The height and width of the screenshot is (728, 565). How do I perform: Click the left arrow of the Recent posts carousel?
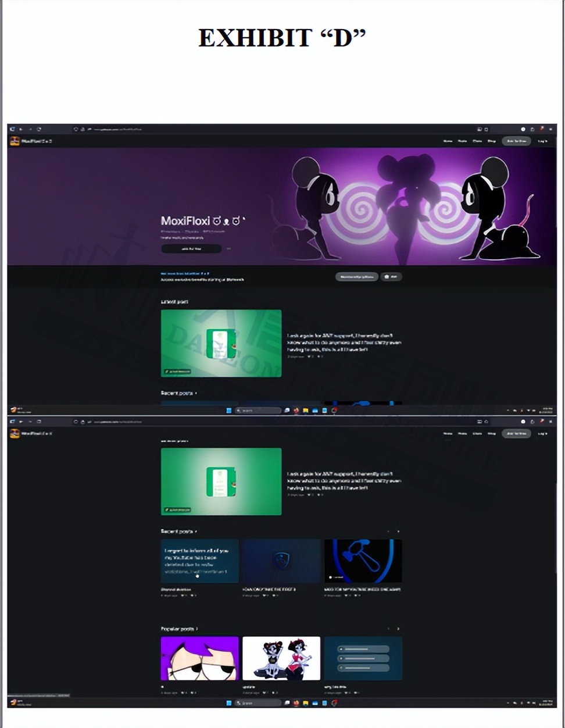tap(388, 531)
